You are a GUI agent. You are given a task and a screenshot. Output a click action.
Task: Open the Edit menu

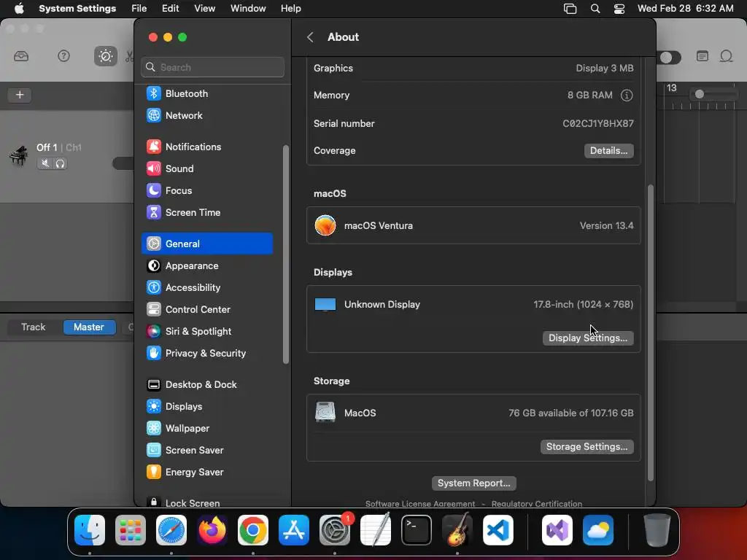tap(170, 9)
